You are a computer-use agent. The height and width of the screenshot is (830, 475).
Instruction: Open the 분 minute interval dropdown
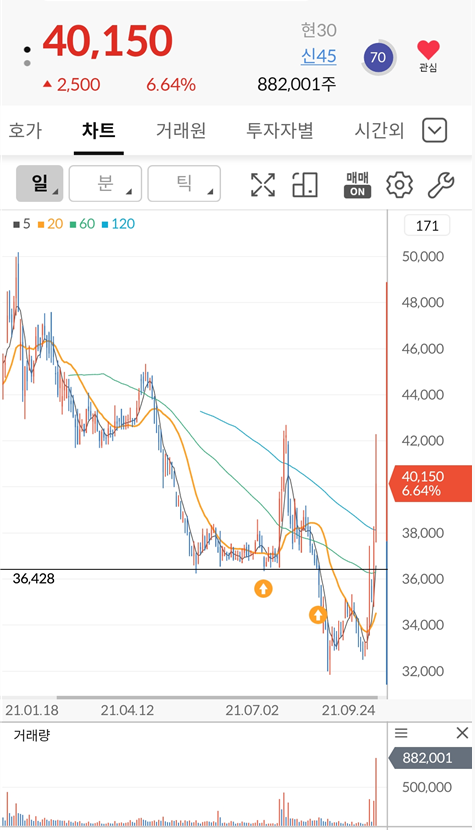point(105,184)
